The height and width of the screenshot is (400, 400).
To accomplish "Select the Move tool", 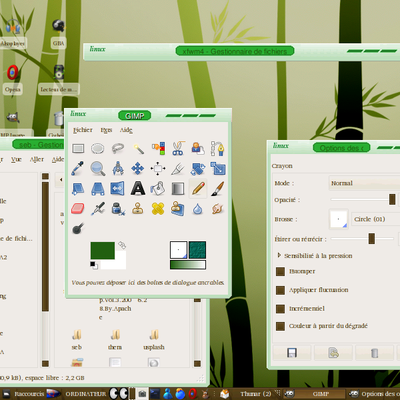I will point(138,168).
